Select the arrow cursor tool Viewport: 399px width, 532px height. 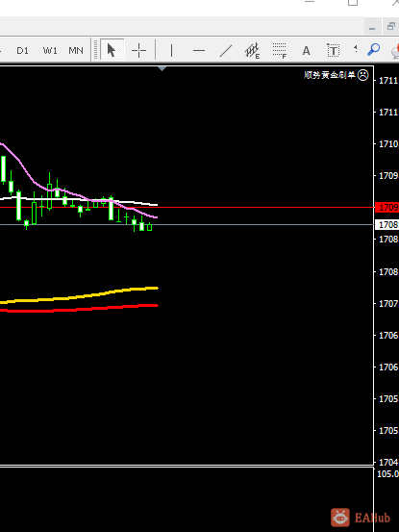pos(112,51)
